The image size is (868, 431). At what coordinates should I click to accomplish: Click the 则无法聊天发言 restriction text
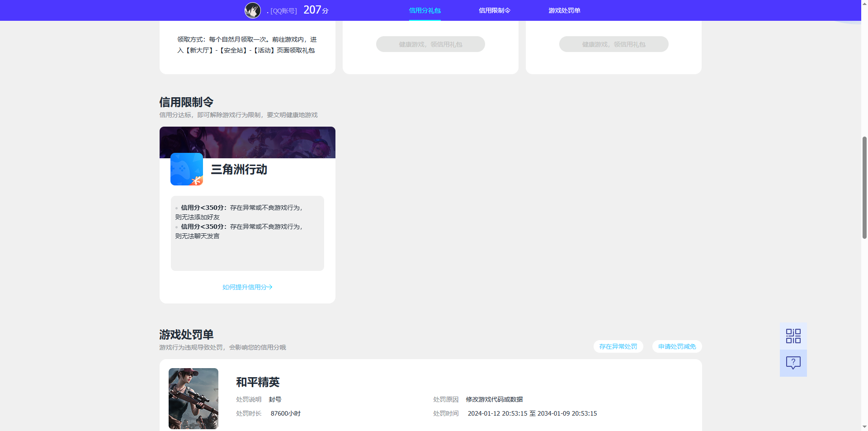click(198, 236)
